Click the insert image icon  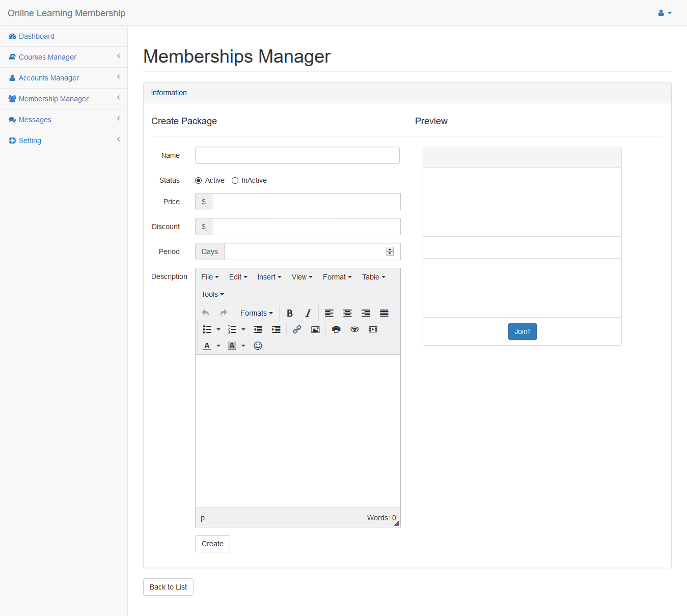(315, 329)
